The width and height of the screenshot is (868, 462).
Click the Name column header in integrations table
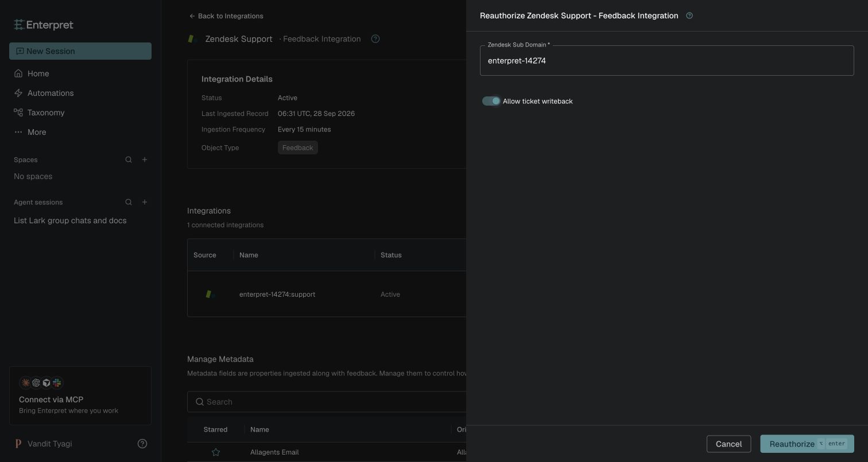point(249,255)
